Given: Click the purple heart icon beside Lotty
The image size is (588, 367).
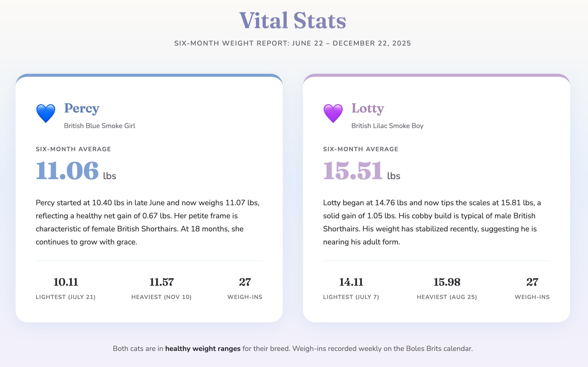Looking at the screenshot, I should tap(333, 113).
